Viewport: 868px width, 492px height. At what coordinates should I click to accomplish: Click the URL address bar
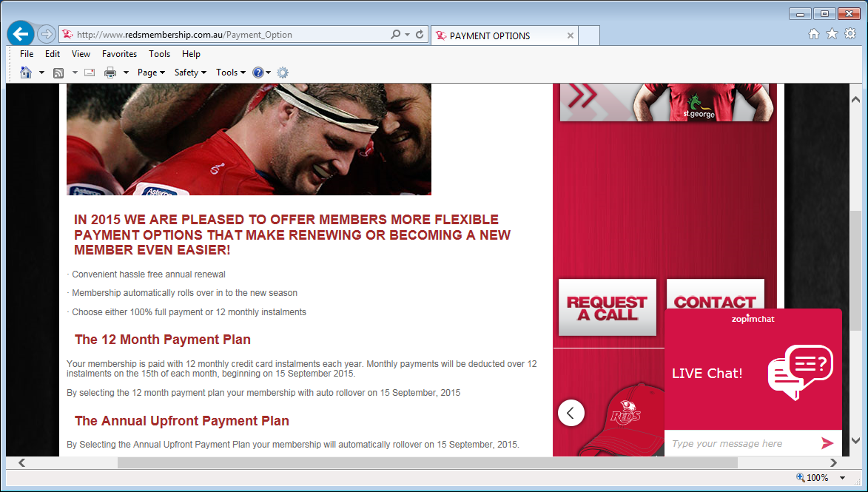coord(229,35)
